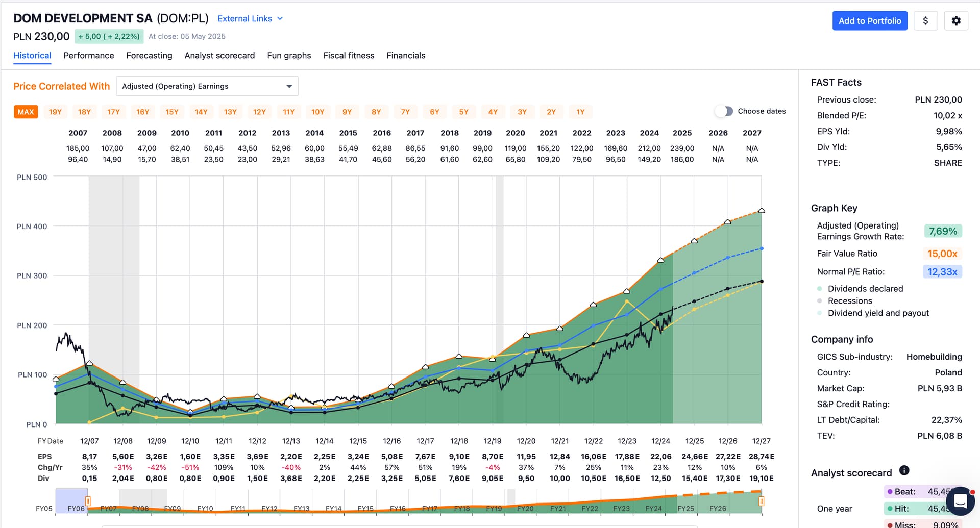
Task: Grab the left timeline range handle
Action: click(x=88, y=501)
